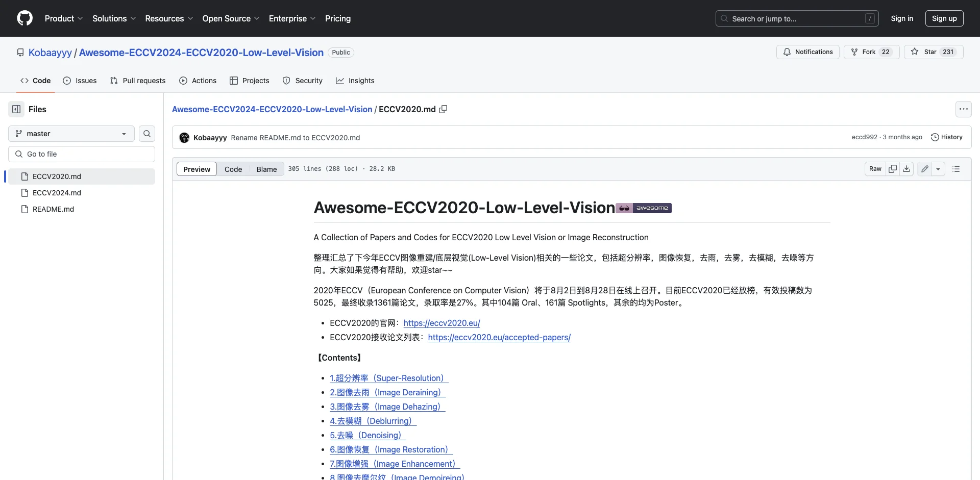Open the Projects tab
The height and width of the screenshot is (480, 980).
(250, 81)
